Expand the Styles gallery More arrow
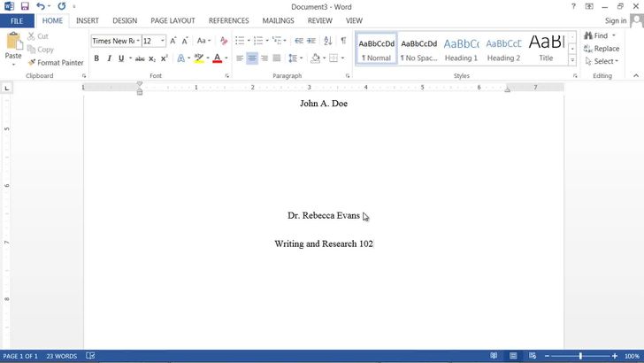The width and height of the screenshot is (644, 363). (x=572, y=61)
